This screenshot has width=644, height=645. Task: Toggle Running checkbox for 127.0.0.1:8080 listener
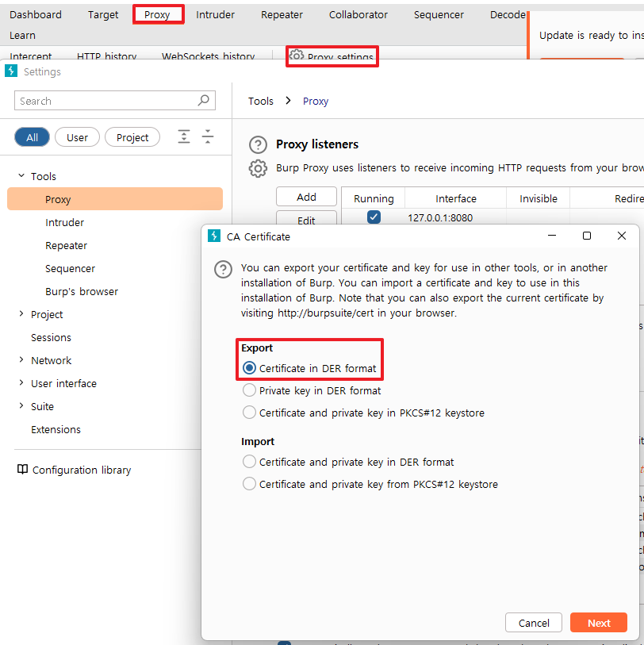tap(374, 217)
